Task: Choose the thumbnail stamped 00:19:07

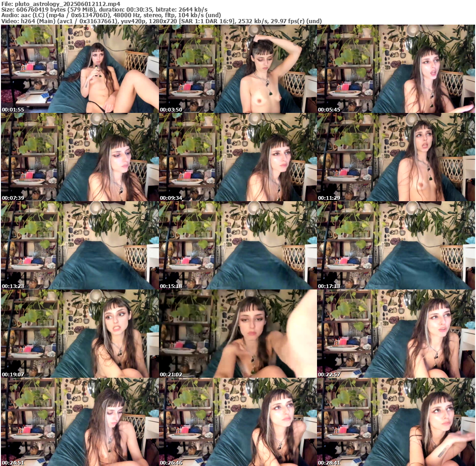Action: tap(80, 334)
